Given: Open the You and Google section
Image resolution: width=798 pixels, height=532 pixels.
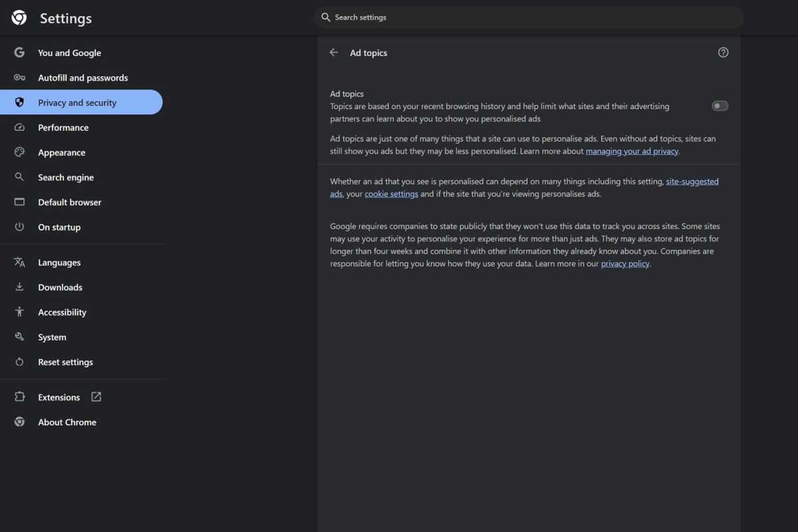Looking at the screenshot, I should tap(69, 53).
